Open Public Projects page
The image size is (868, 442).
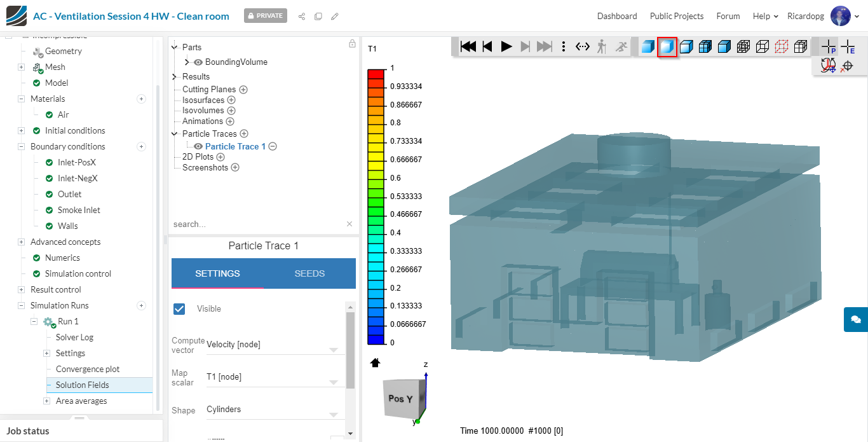point(677,16)
